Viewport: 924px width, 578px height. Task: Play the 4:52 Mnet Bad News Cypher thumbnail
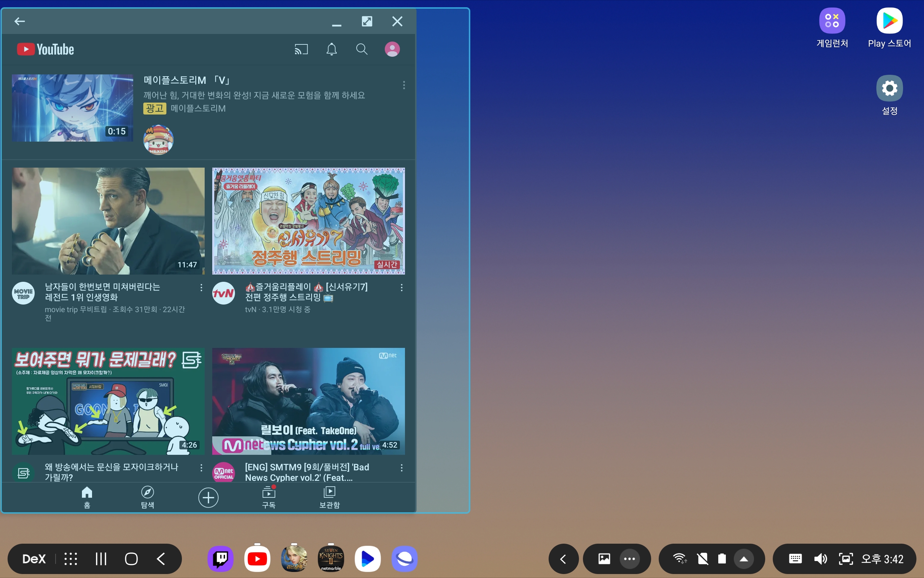(309, 401)
